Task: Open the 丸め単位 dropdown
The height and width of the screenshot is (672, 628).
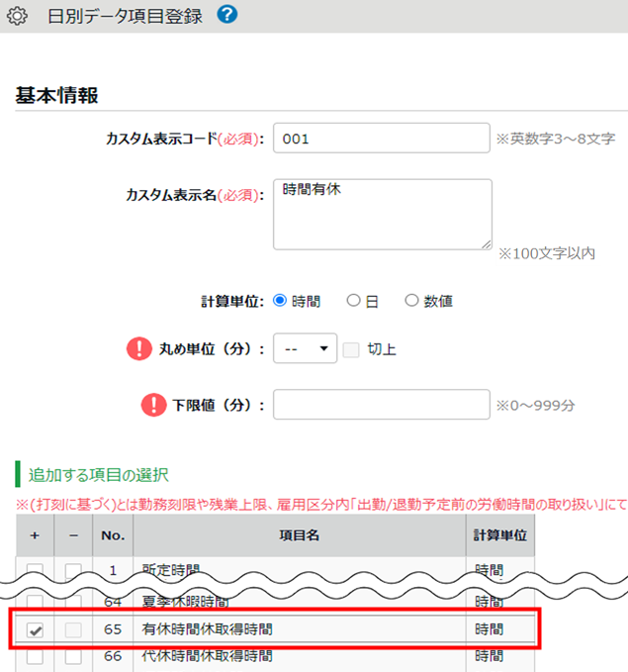Action: (305, 349)
